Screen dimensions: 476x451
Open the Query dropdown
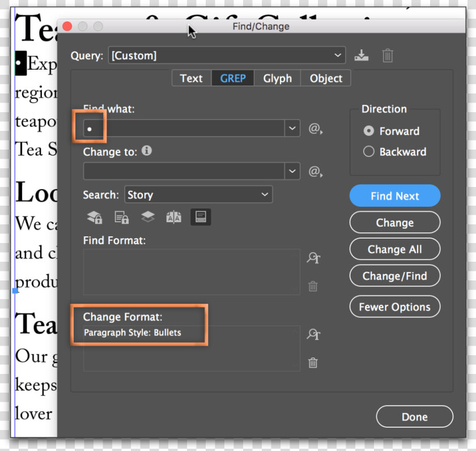tap(227, 55)
